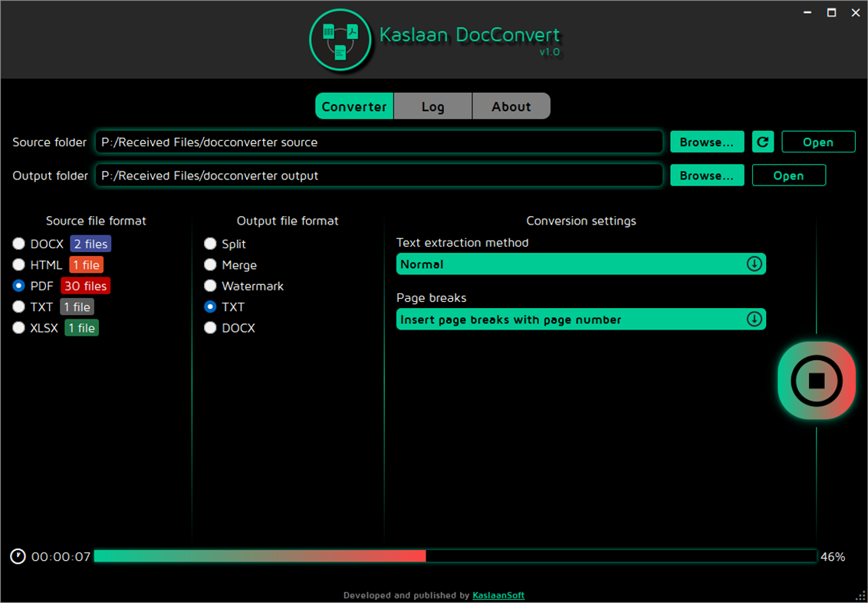Edit the output folder path field
The height and width of the screenshot is (603, 868).
point(379,175)
